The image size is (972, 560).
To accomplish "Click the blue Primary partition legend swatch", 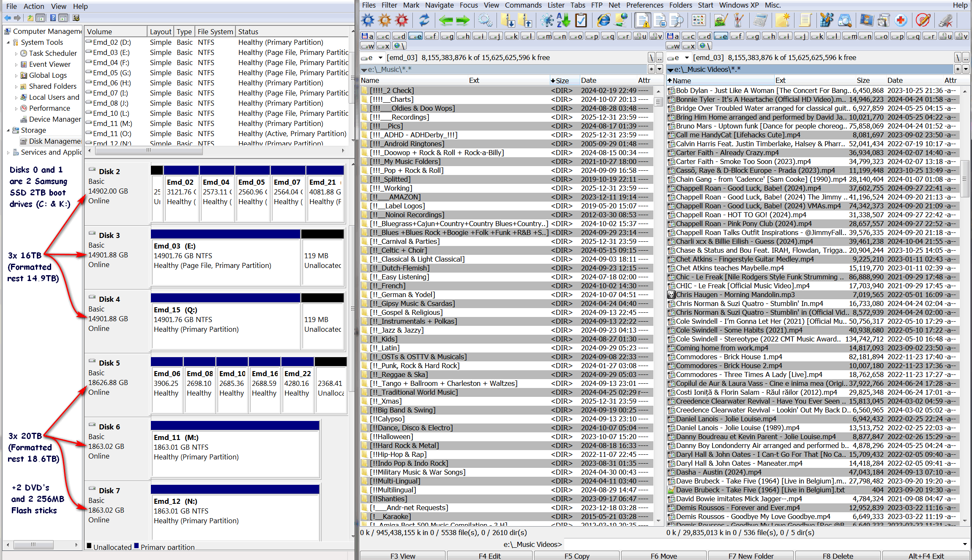I will [137, 546].
